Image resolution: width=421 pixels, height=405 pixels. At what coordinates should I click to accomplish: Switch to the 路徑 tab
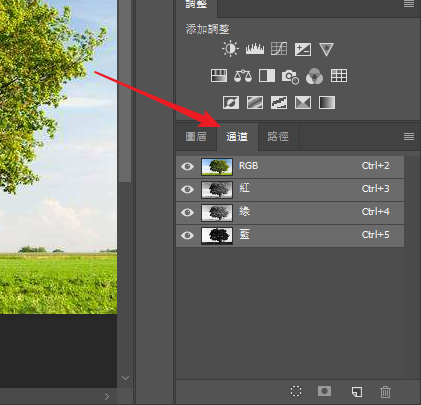[278, 136]
